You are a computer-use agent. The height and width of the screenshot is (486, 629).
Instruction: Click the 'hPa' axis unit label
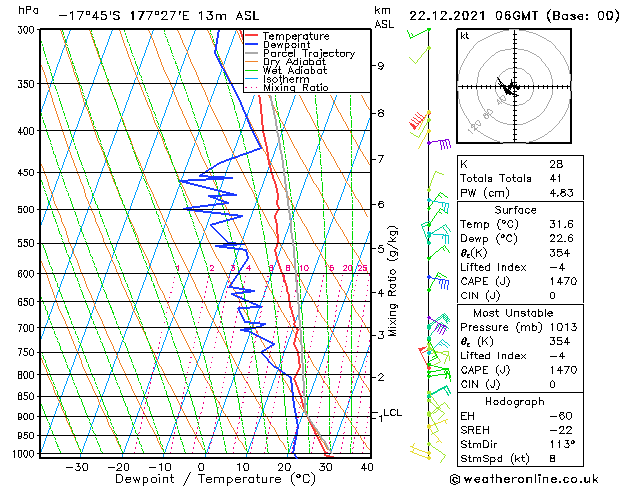click(x=28, y=11)
